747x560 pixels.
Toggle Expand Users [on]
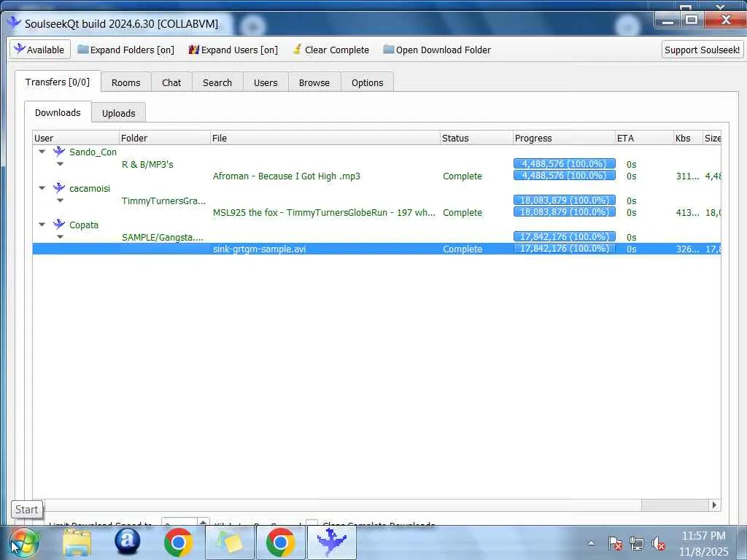233,50
